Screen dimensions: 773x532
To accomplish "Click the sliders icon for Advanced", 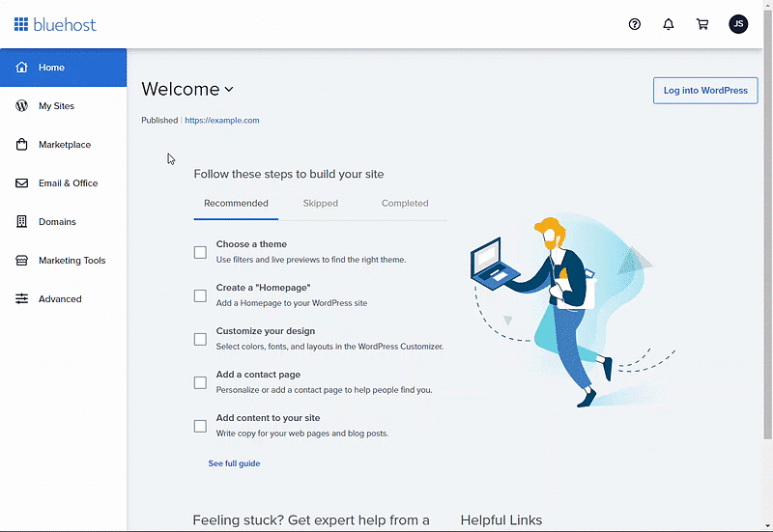I will tap(21, 298).
